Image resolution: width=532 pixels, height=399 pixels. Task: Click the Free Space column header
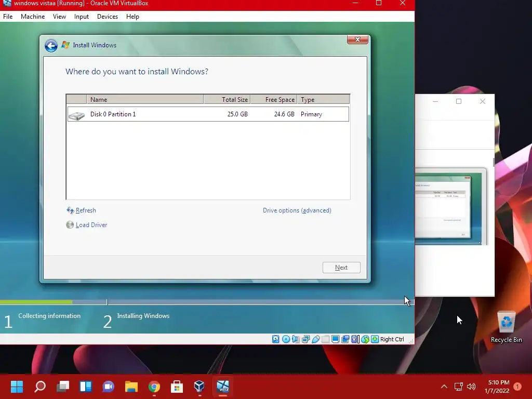(274, 99)
